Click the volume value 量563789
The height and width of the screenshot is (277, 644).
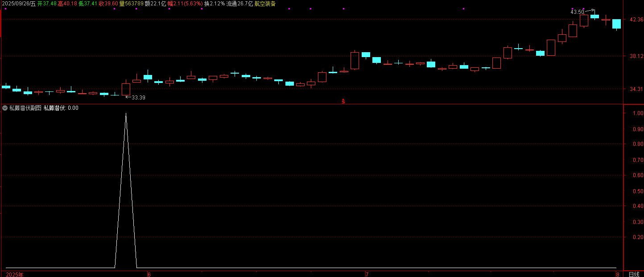131,4
